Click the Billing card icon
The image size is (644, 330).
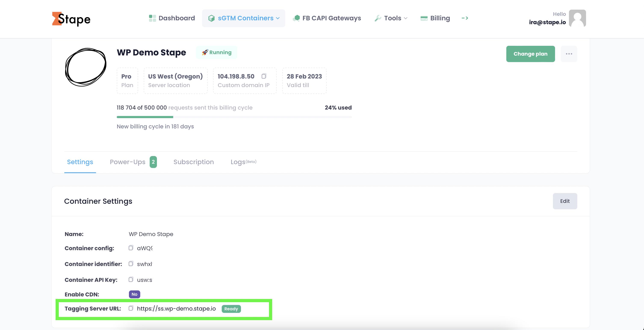pos(424,18)
